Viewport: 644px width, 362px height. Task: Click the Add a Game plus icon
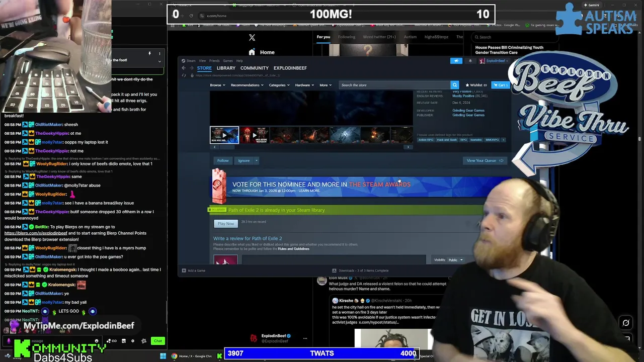184,270
